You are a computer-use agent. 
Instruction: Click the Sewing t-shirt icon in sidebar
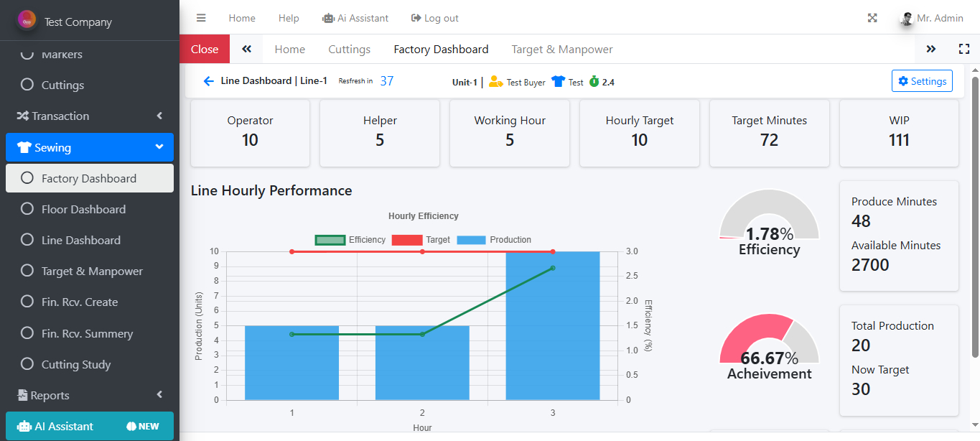[x=24, y=147]
